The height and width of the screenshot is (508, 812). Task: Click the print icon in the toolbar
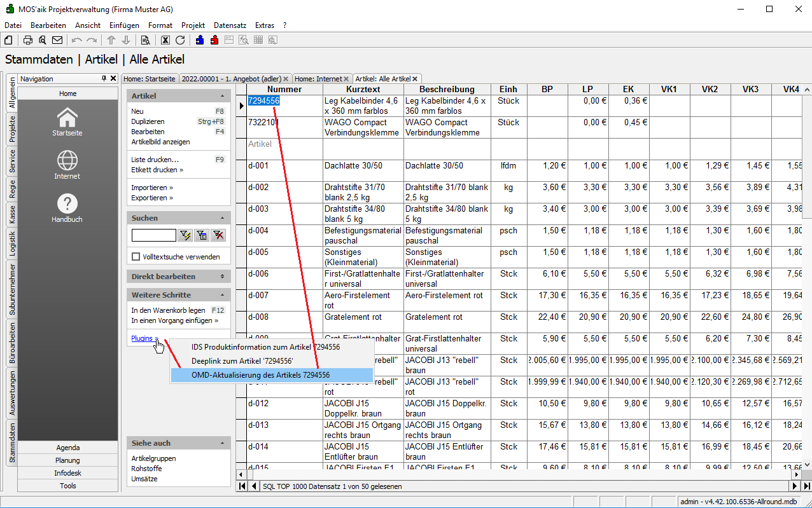[28, 40]
